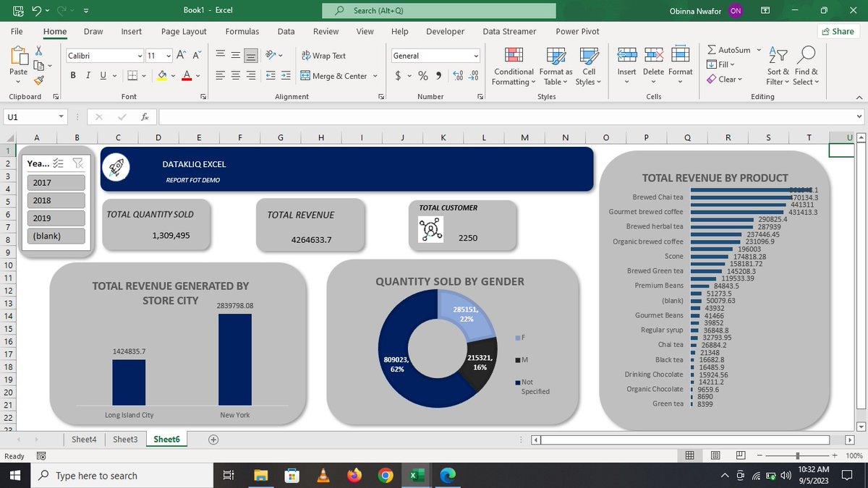This screenshot has width=868, height=488.
Task: Click the Paste clipboard icon
Action: click(x=19, y=56)
